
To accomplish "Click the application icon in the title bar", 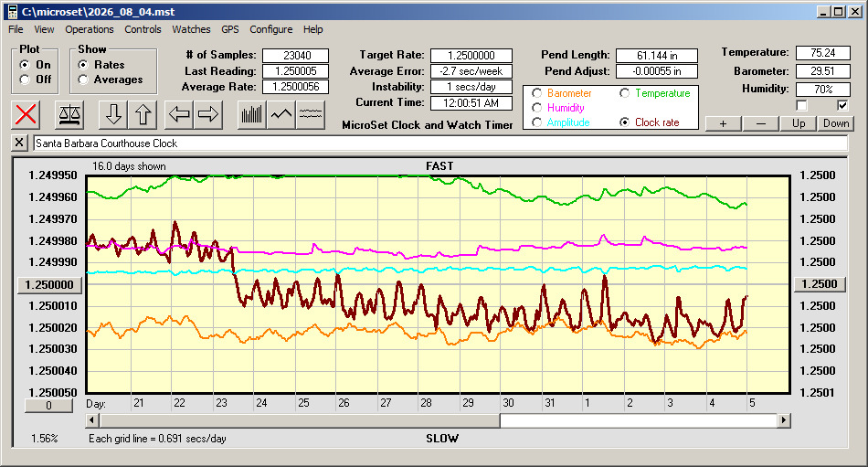I will (12, 12).
